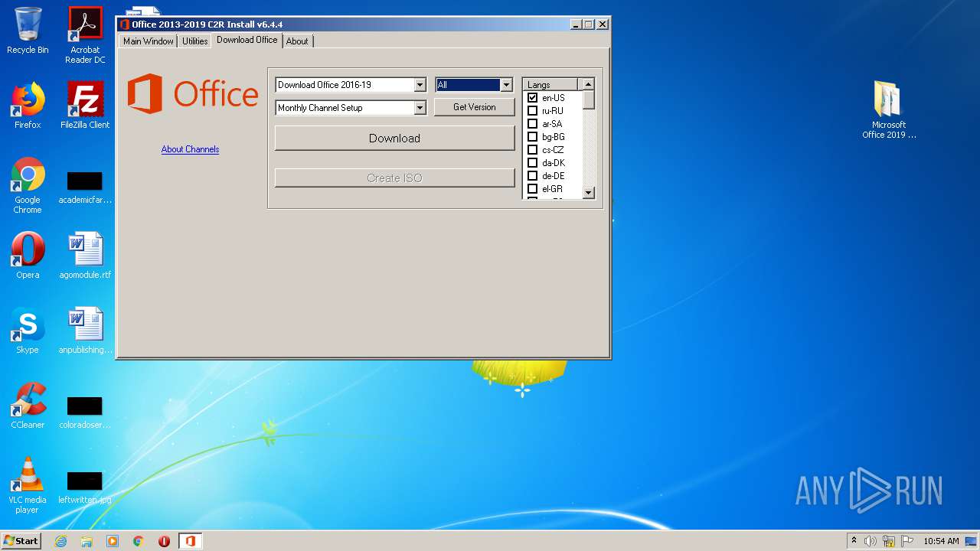Screen dimensions: 980x551
Task: Uncheck the en-US language checkbox
Action: 533,98
